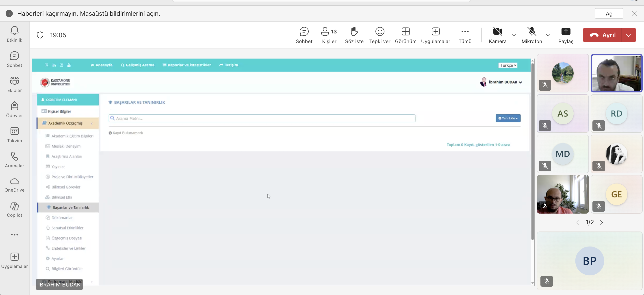Expand the Ayrıl leave options arrow

pyautogui.click(x=629, y=35)
